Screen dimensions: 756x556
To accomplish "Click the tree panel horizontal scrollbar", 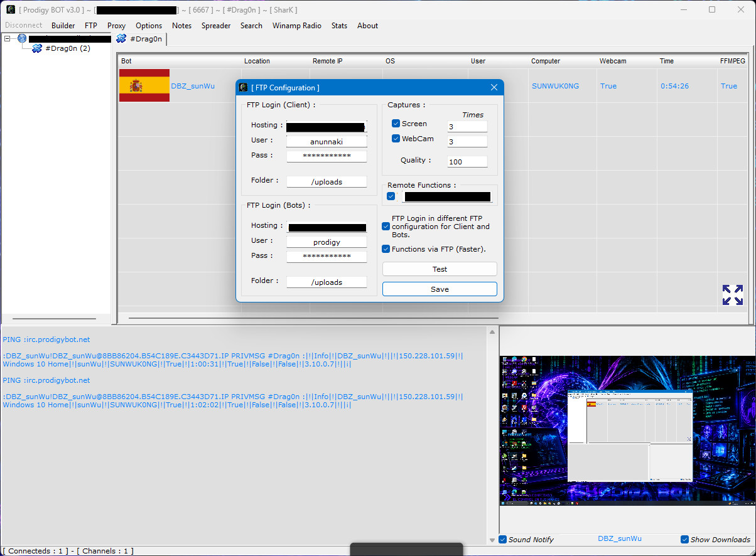I will coord(54,319).
